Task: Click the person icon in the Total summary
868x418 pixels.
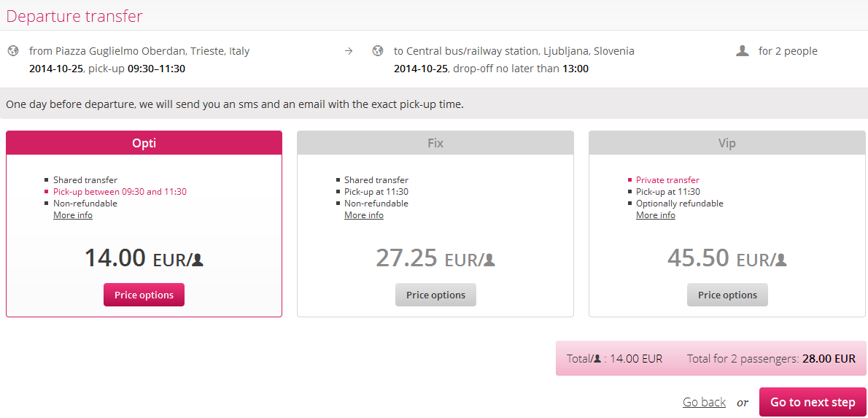Action: click(597, 359)
